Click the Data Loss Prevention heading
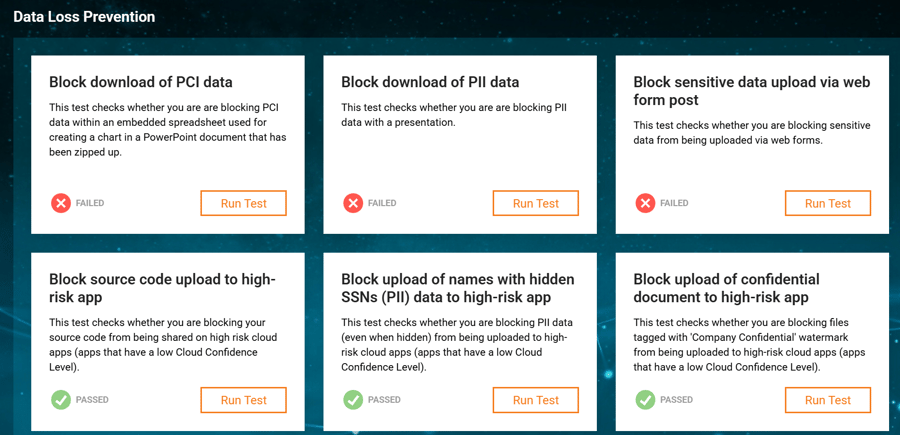 [x=84, y=17]
